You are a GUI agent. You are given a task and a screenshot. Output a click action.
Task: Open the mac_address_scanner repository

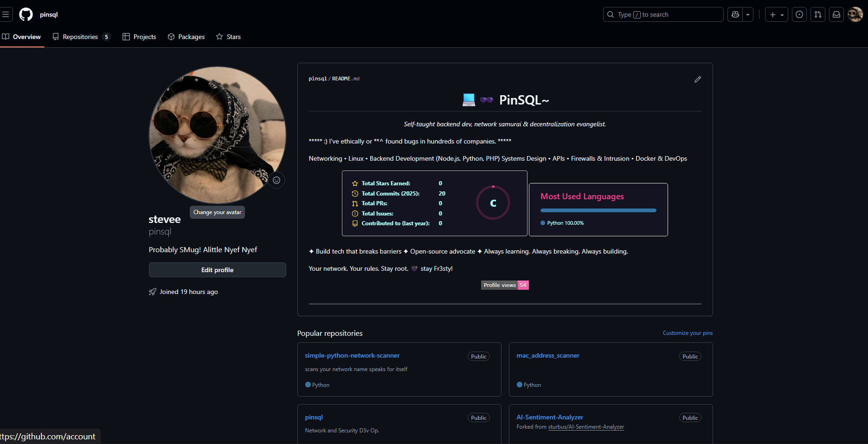coord(548,355)
